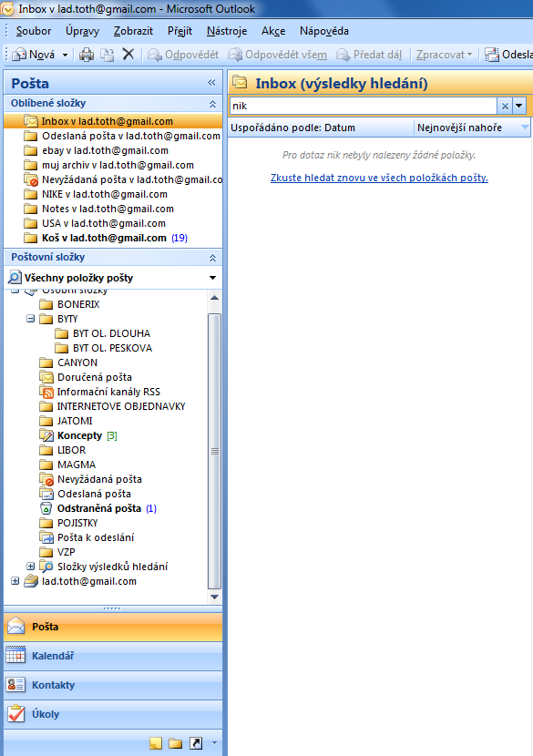533x756 pixels.
Task: Click the Print icon in the toolbar
Action: [87, 55]
